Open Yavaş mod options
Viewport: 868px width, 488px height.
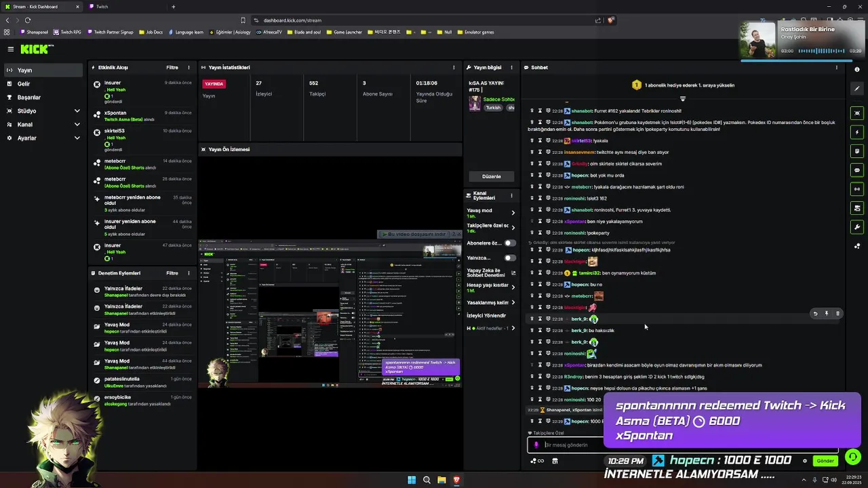tap(491, 213)
